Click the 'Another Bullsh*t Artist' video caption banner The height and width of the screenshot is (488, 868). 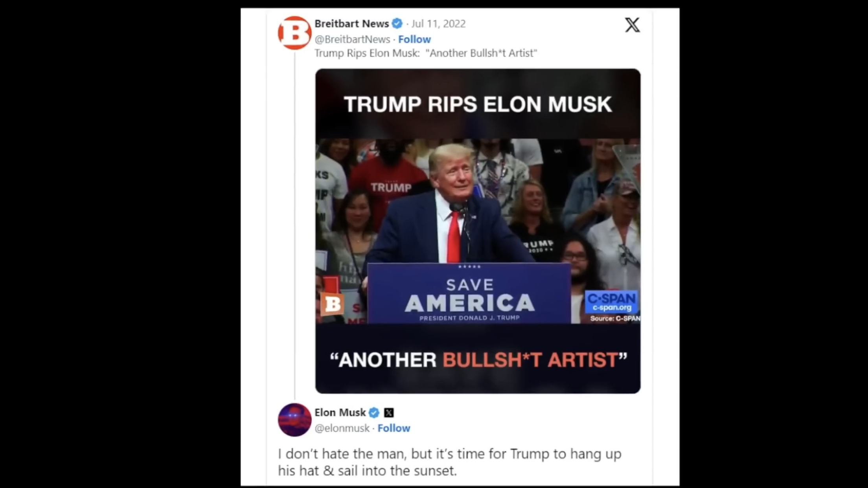(x=478, y=359)
